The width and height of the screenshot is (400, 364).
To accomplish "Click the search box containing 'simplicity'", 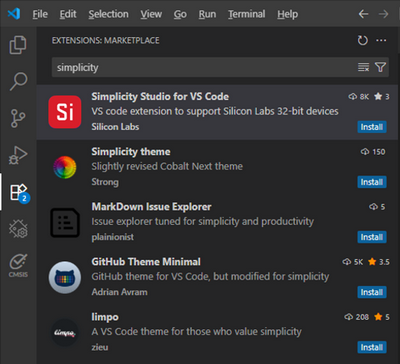I will [x=220, y=67].
